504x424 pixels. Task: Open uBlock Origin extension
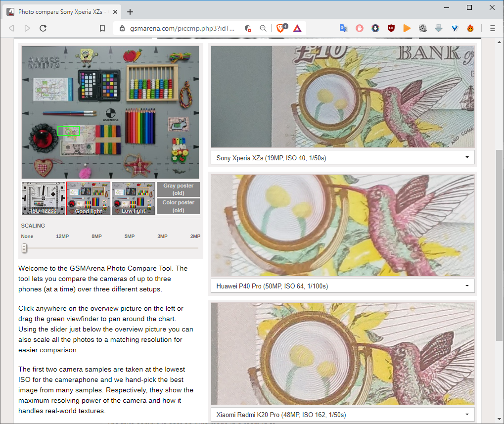(391, 28)
